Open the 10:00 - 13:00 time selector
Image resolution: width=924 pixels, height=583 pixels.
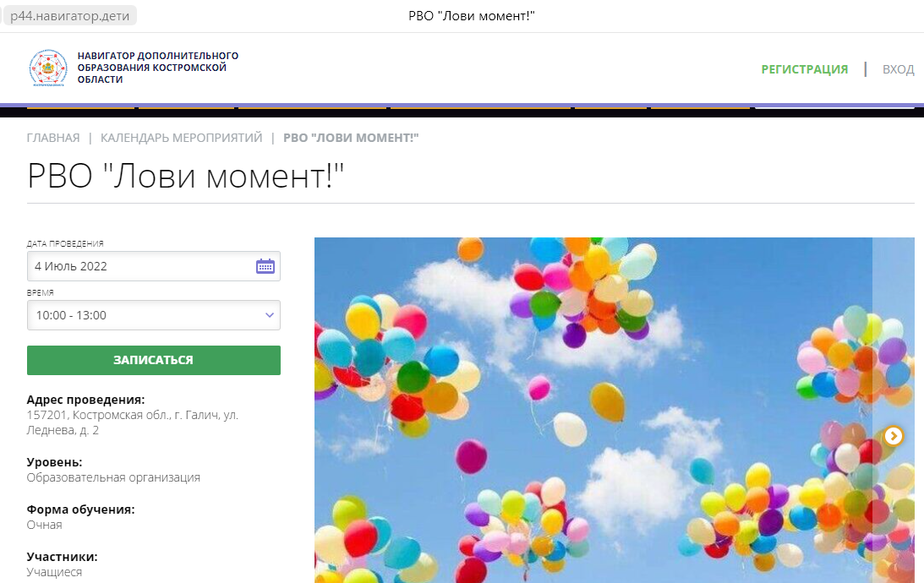click(x=154, y=315)
